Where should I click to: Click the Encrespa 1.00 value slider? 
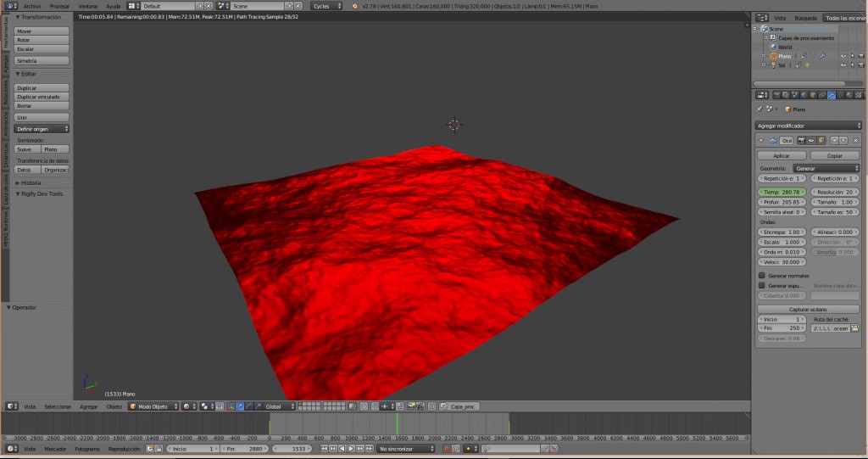781,232
